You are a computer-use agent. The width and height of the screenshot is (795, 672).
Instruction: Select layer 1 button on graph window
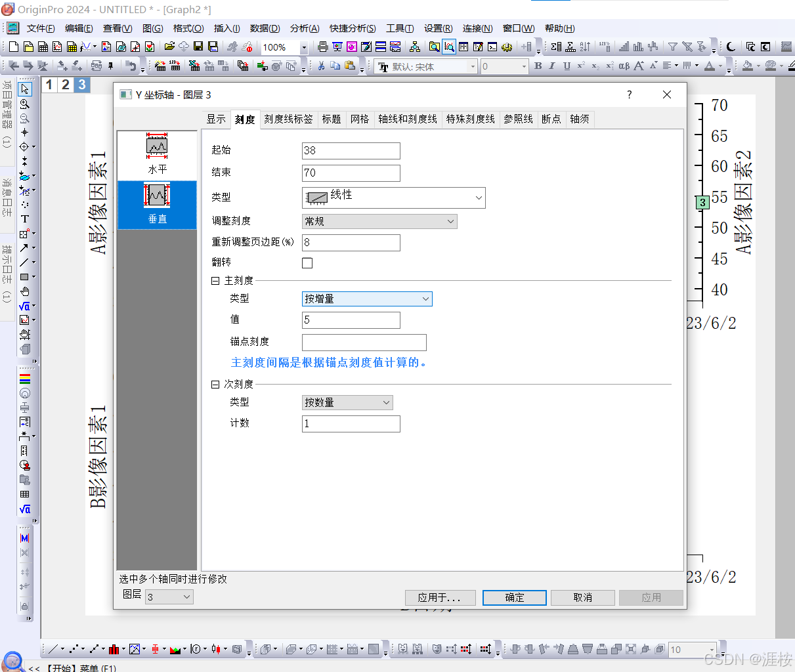click(x=49, y=85)
